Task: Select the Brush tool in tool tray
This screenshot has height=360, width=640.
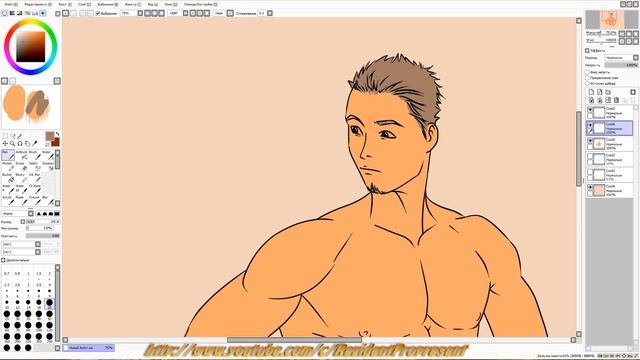Action: click(x=35, y=155)
